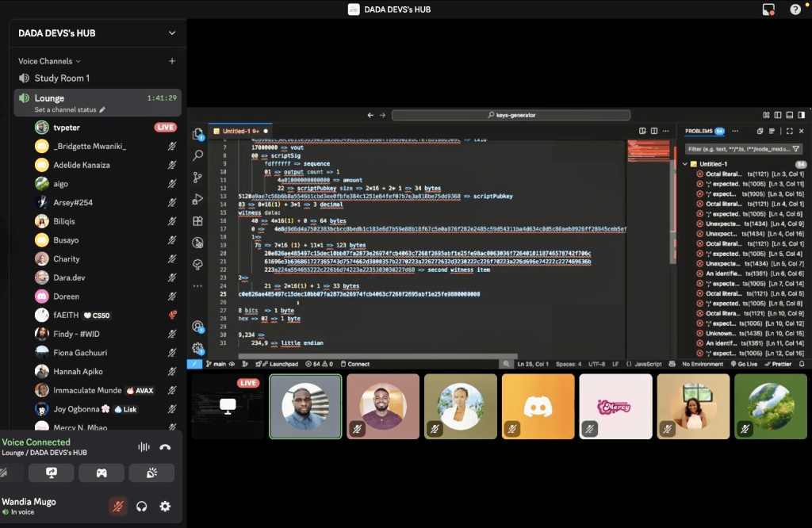Open User Settings gear
The image size is (812, 528).
[x=165, y=506]
